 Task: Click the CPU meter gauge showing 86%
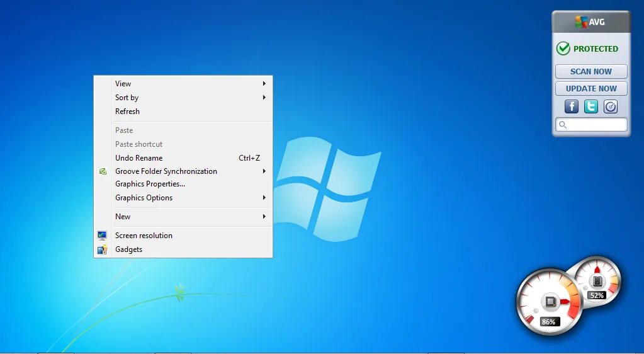tap(550, 302)
